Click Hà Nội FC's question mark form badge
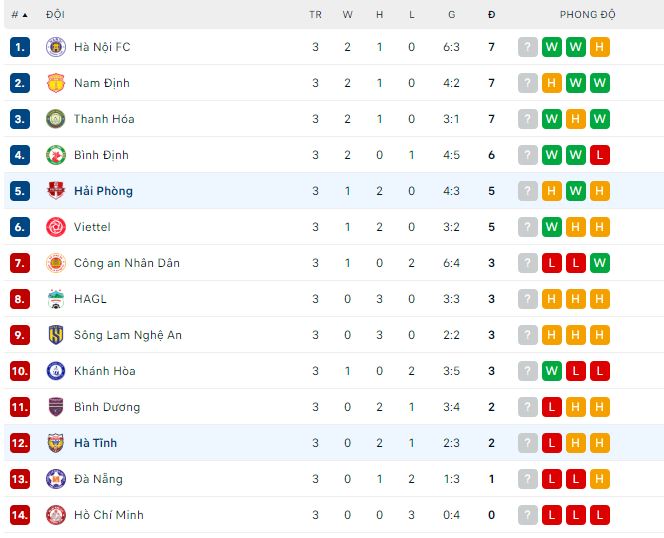The height and width of the screenshot is (538, 664). (x=527, y=47)
